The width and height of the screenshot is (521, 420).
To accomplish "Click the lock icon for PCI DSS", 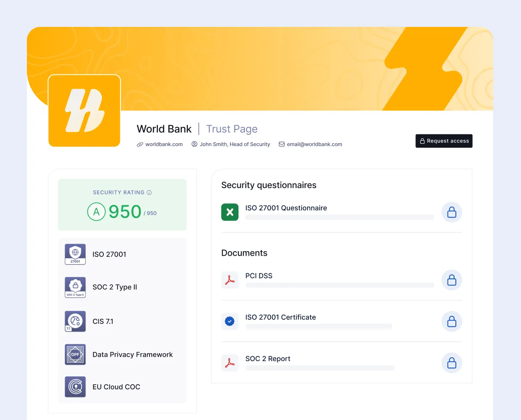I will coord(452,280).
